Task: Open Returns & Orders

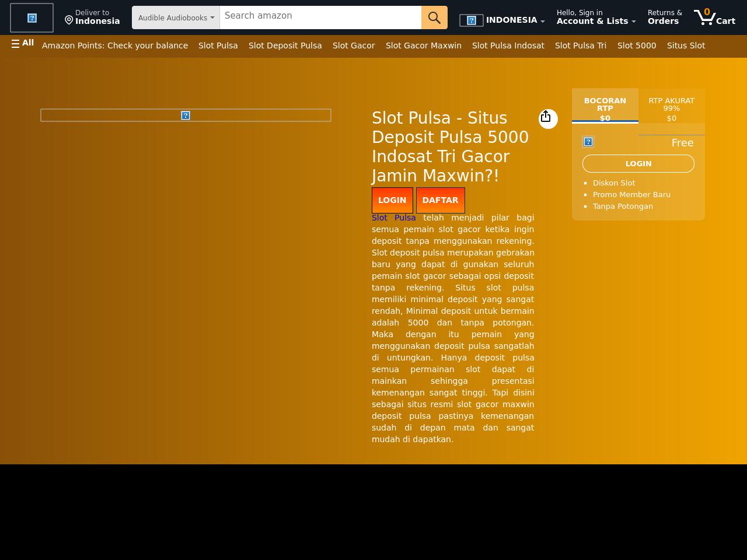Action: [665, 17]
